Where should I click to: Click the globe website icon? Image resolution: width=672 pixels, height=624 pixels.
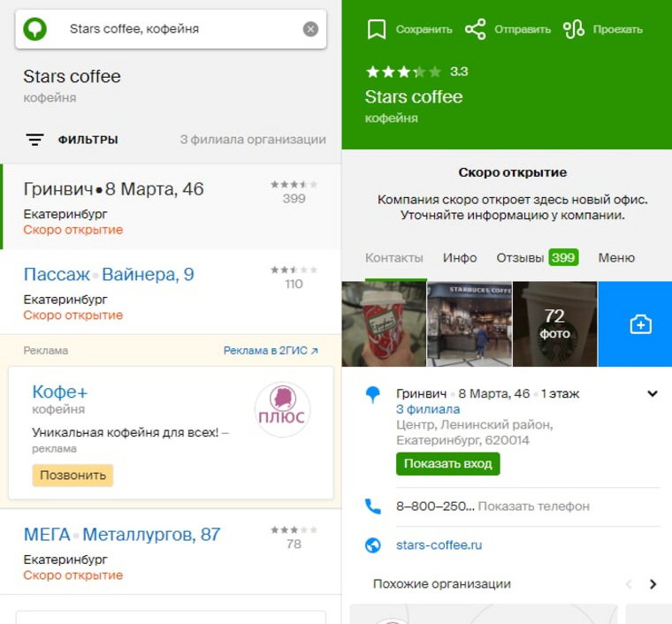(373, 545)
